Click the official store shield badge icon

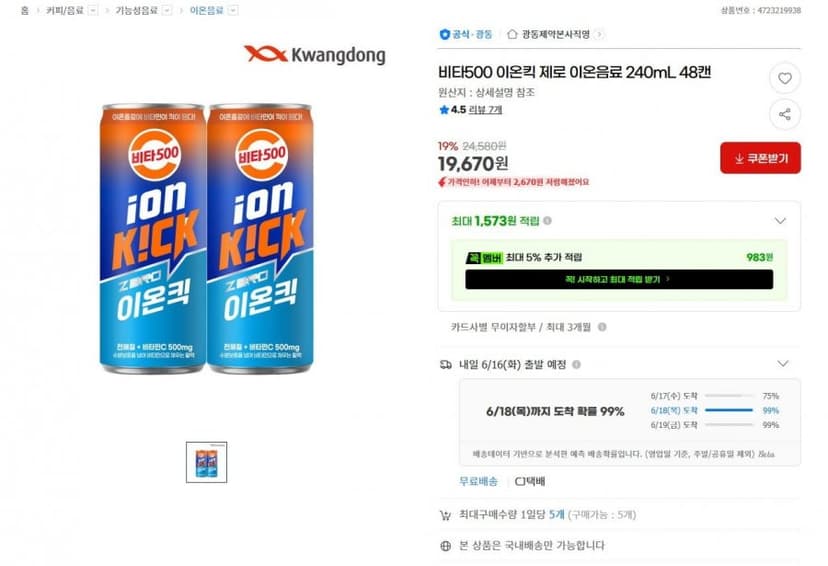tap(445, 34)
